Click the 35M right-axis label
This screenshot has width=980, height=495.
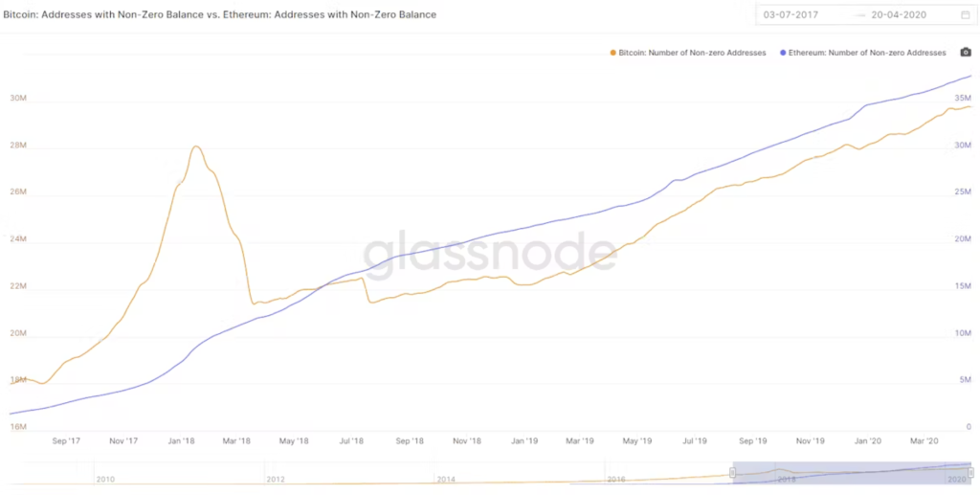coord(963,99)
